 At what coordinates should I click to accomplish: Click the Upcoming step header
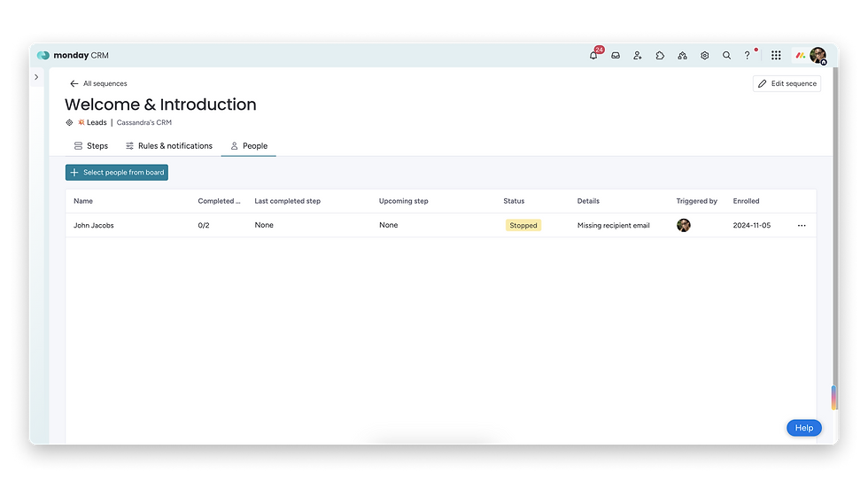click(x=404, y=201)
